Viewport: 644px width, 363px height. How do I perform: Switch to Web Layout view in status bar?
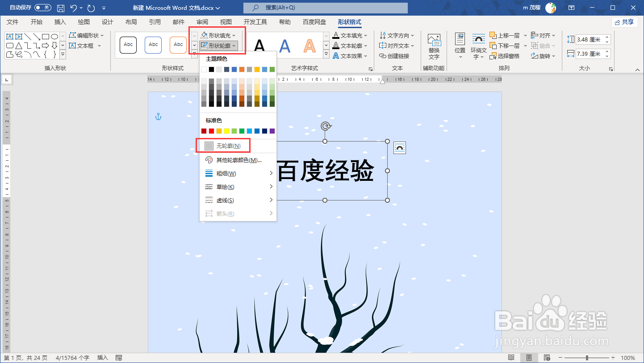tap(546, 358)
